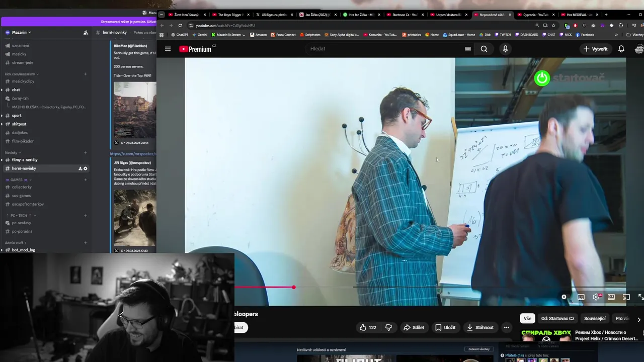
Task: Start voice search with the microphone icon
Action: [x=505, y=49]
